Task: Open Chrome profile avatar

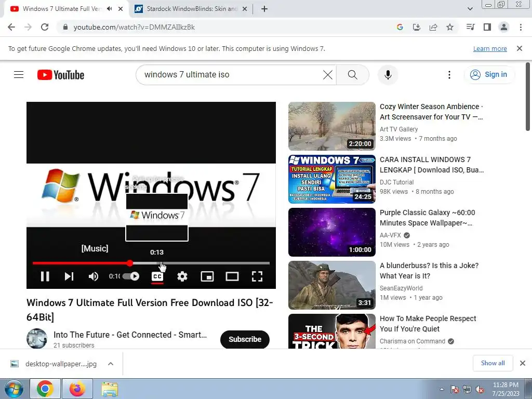Action: pyautogui.click(x=504, y=27)
